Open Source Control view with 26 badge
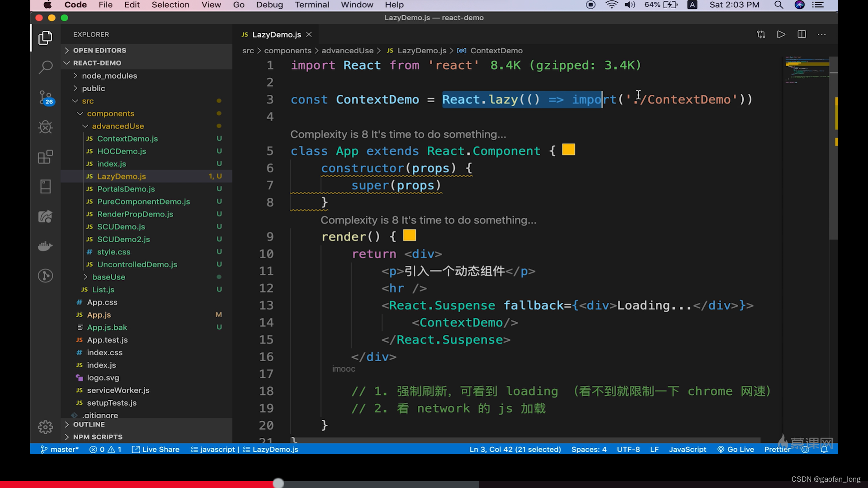Viewport: 868px width, 488px height. [45, 97]
